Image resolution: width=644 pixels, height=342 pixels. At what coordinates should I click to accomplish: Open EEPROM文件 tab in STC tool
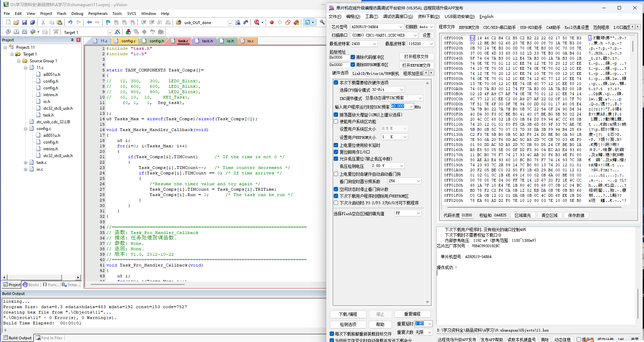click(469, 27)
